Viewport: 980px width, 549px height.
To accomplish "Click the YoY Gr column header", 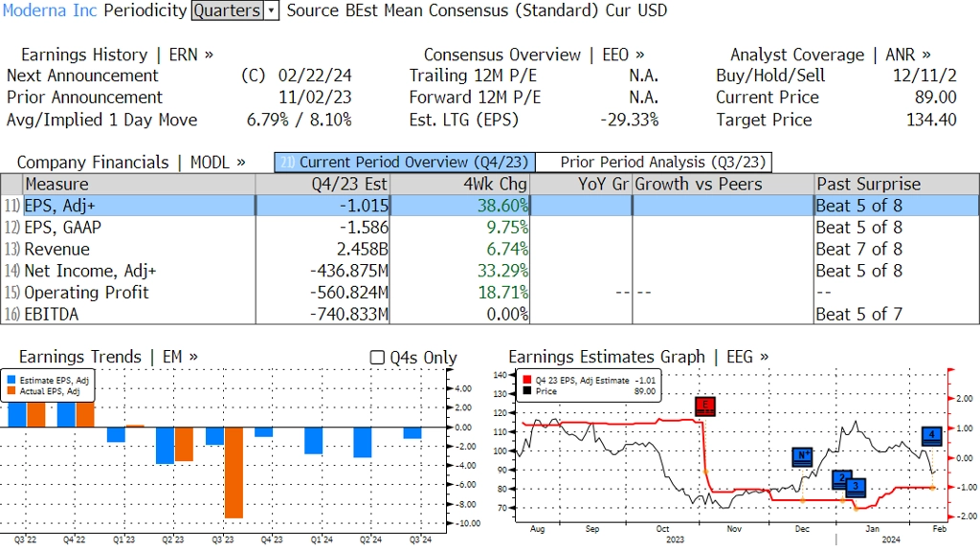I will click(x=581, y=185).
